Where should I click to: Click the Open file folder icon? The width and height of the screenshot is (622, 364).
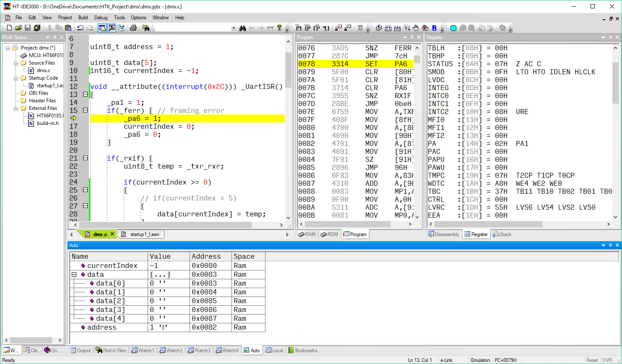point(18,28)
